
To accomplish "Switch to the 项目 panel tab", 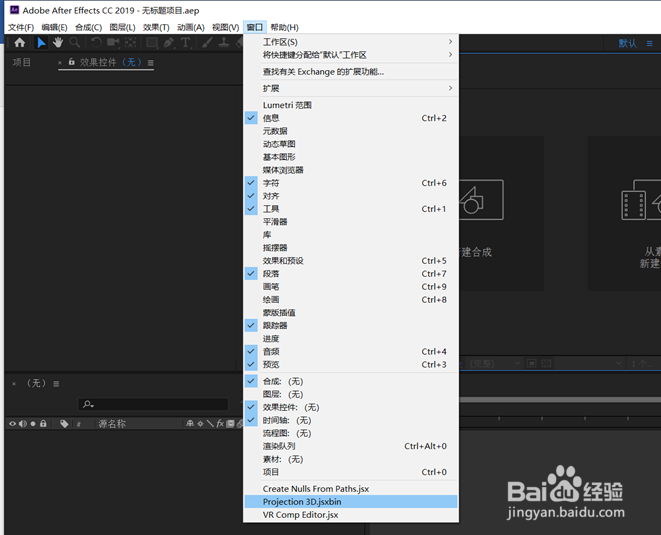I will (x=21, y=62).
